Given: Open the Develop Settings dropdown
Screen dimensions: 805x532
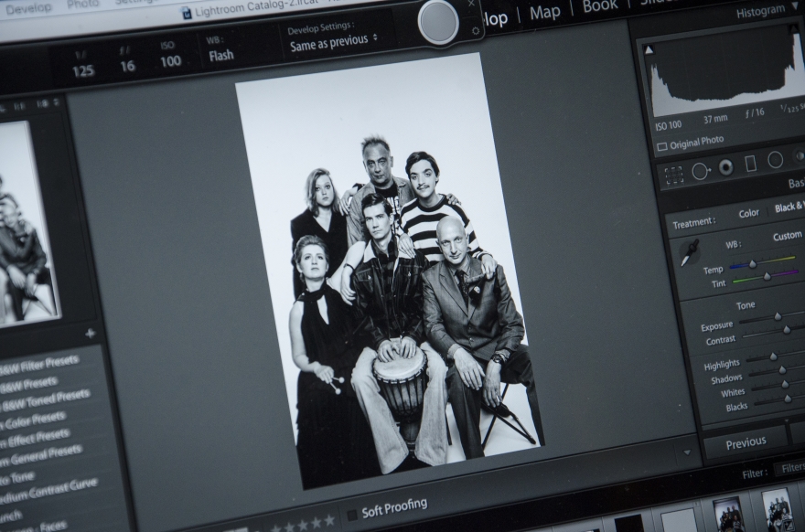Looking at the screenshot, I should pos(333,40).
